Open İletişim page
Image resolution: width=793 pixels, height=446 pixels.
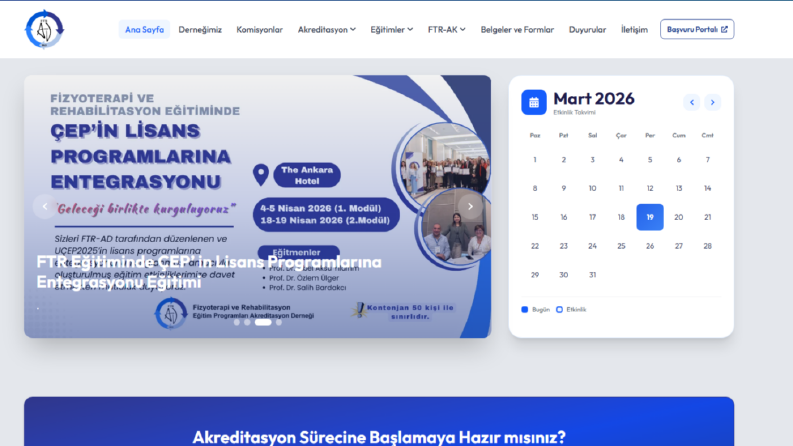(634, 29)
